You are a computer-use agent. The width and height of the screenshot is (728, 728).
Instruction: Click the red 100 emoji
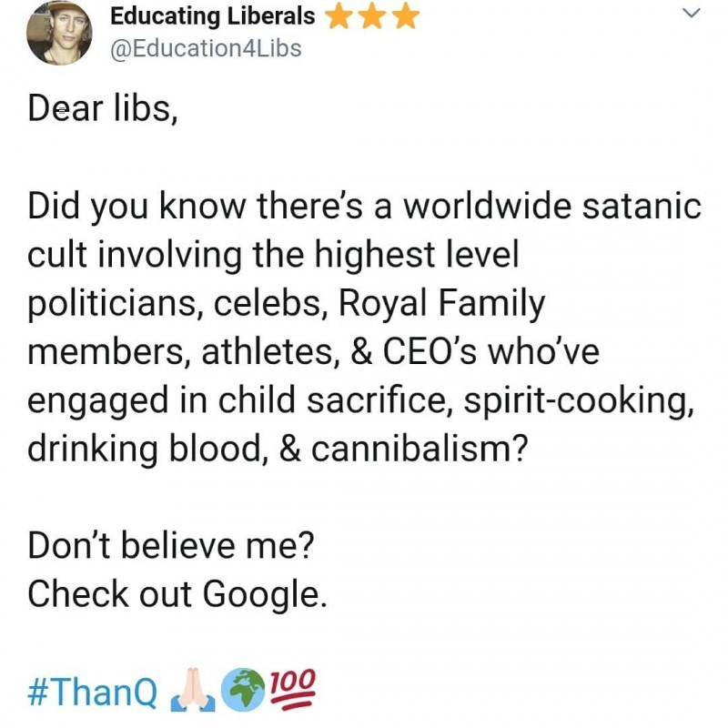tap(291, 689)
